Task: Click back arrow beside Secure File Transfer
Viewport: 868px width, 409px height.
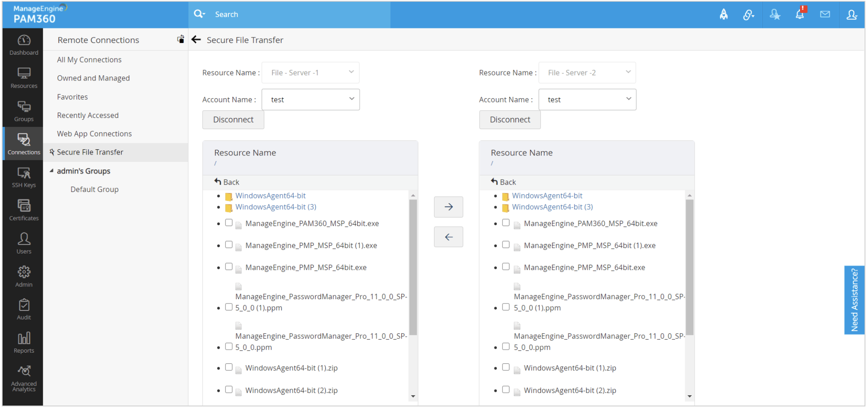Action: (x=196, y=40)
